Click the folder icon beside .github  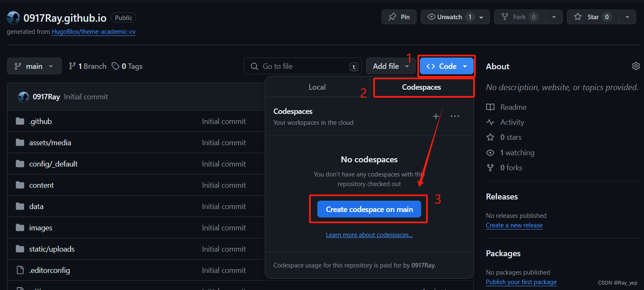pyautogui.click(x=20, y=121)
